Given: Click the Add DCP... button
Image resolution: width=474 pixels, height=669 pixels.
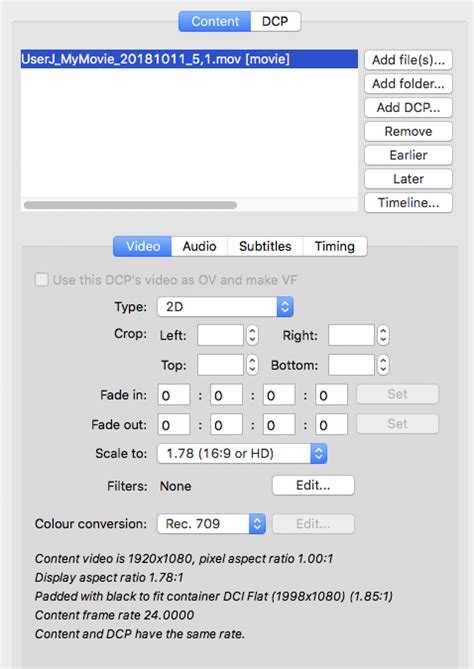Looking at the screenshot, I should click(x=408, y=108).
